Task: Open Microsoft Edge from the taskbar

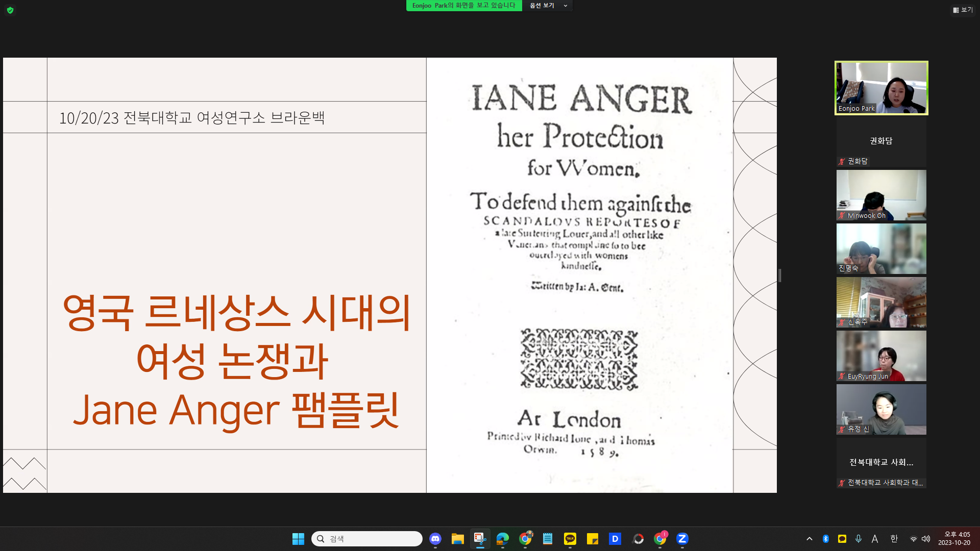Action: point(502,538)
